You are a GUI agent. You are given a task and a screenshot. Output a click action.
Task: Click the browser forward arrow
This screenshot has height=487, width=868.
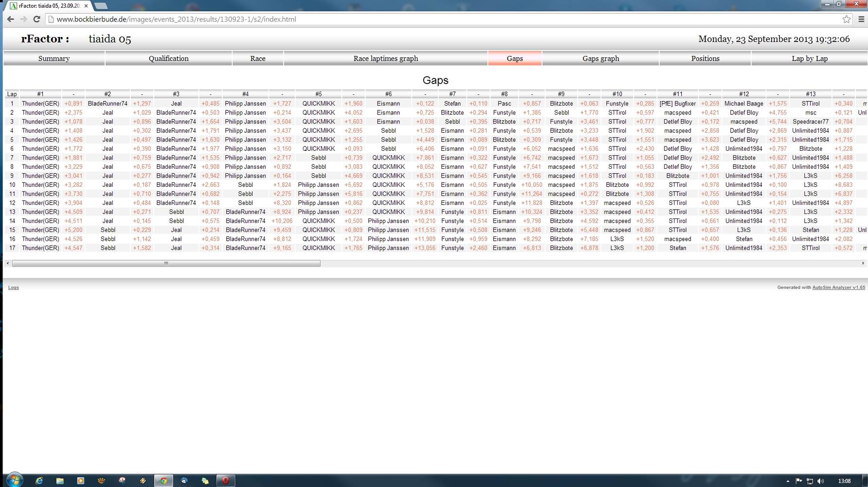[23, 19]
